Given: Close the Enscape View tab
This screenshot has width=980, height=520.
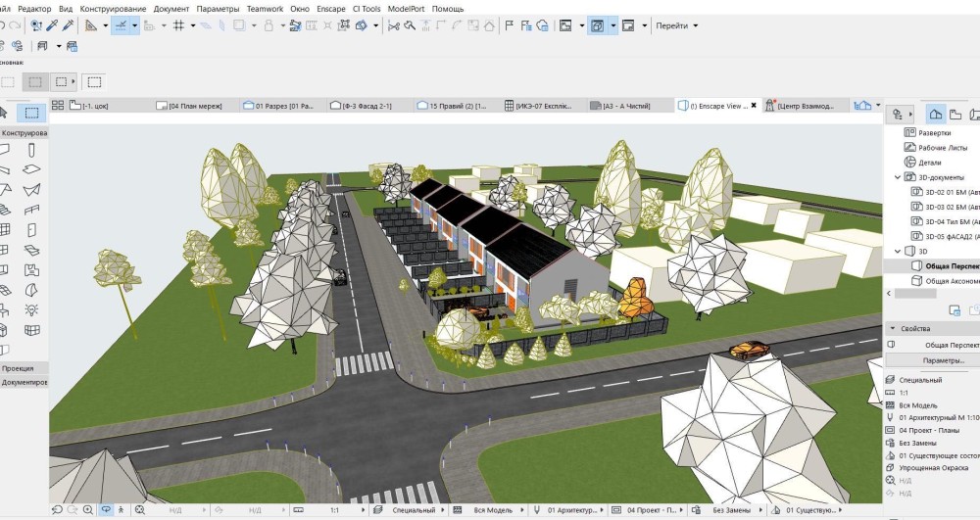Looking at the screenshot, I should point(754,106).
